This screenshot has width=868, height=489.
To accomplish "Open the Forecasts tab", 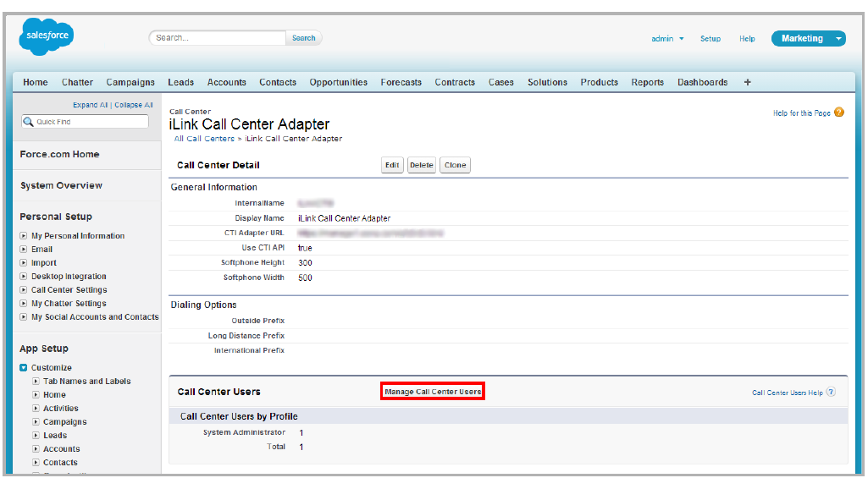I will 401,82.
